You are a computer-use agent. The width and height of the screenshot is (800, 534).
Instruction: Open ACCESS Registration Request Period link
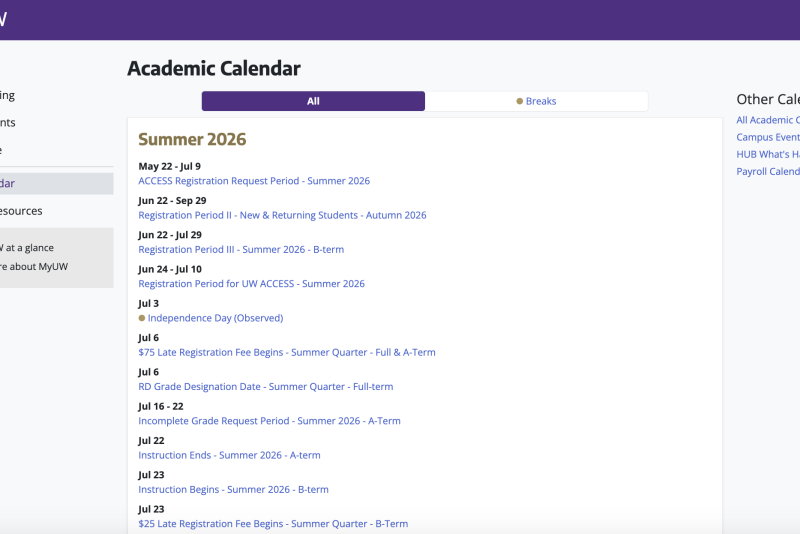[x=254, y=181]
